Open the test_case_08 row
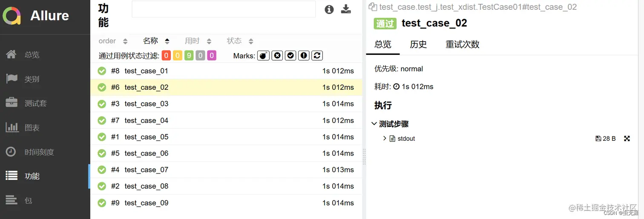The image size is (644, 219). tap(226, 186)
